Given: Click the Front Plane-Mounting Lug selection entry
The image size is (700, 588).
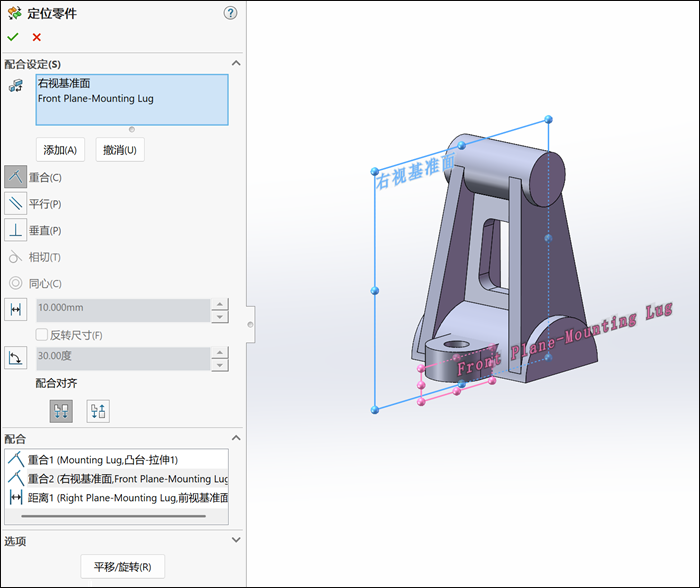Looking at the screenshot, I should (96, 99).
